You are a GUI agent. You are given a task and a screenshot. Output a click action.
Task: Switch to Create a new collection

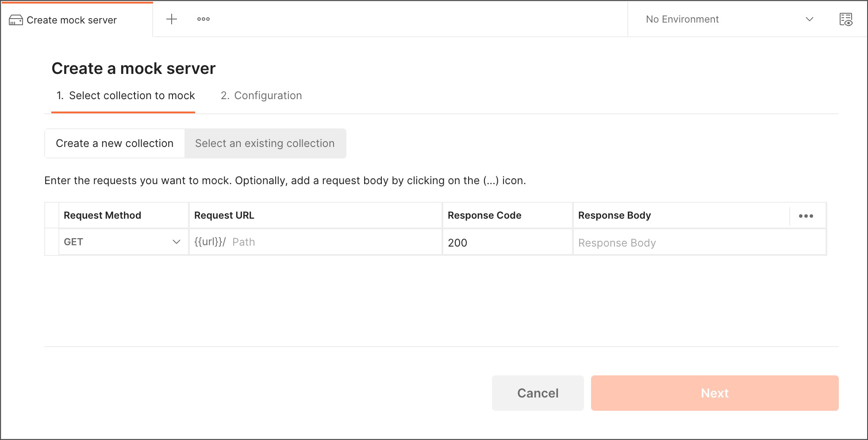tap(115, 143)
